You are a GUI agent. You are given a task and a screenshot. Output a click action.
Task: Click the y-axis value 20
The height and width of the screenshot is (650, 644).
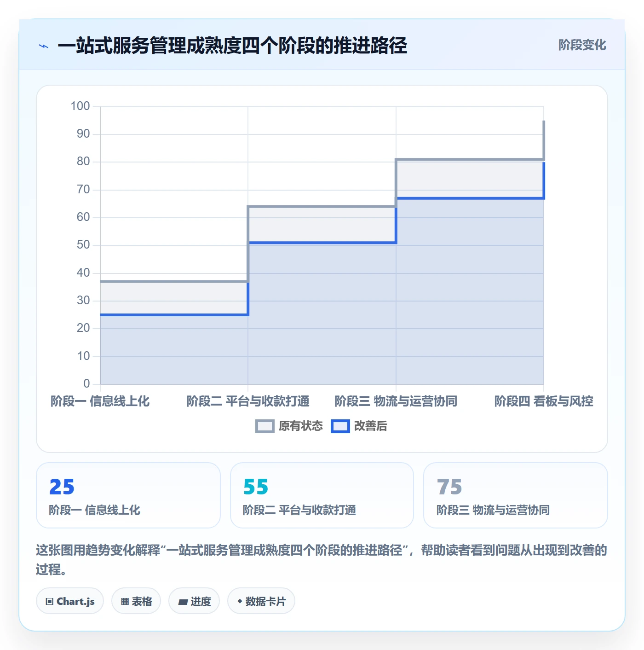click(83, 328)
